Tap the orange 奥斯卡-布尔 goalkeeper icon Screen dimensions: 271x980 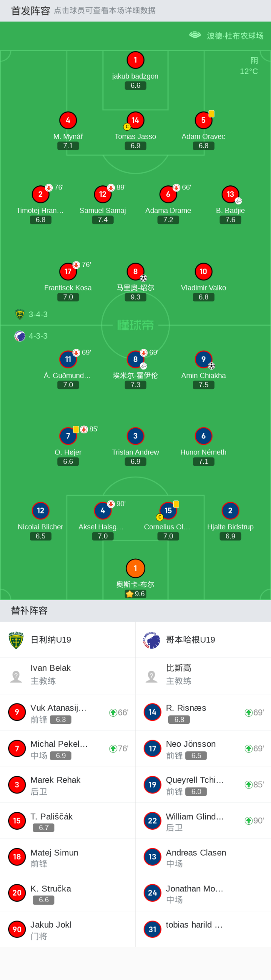pyautogui.click(x=135, y=568)
